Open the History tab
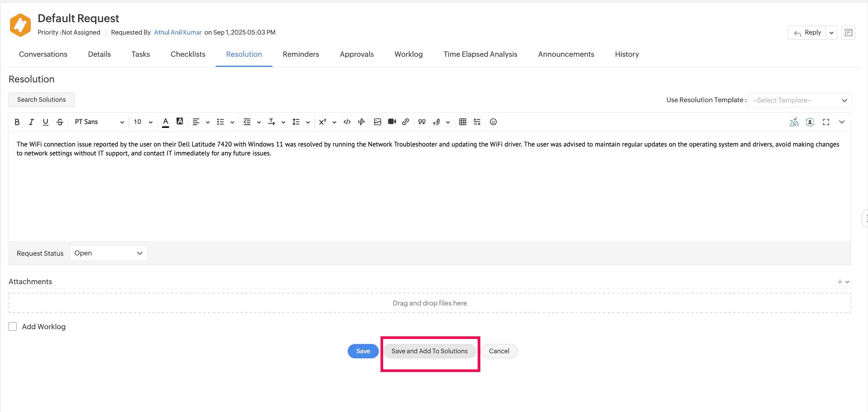Screen dimensions: 868x412 point(627,54)
